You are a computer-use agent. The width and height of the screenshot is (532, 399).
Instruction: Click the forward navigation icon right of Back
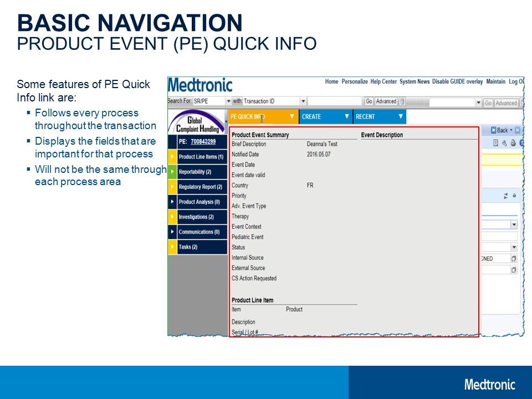(518, 130)
